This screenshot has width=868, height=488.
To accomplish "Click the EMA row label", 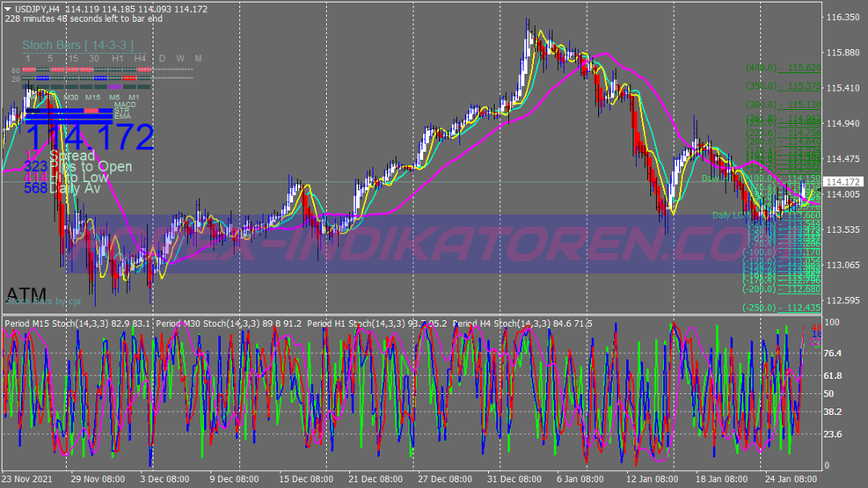I will (122, 116).
